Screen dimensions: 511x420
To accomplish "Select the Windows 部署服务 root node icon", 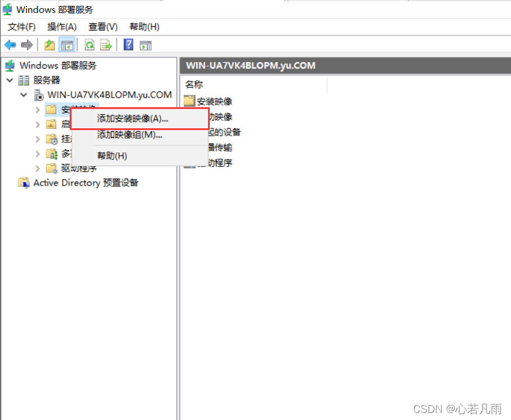I will 10,66.
